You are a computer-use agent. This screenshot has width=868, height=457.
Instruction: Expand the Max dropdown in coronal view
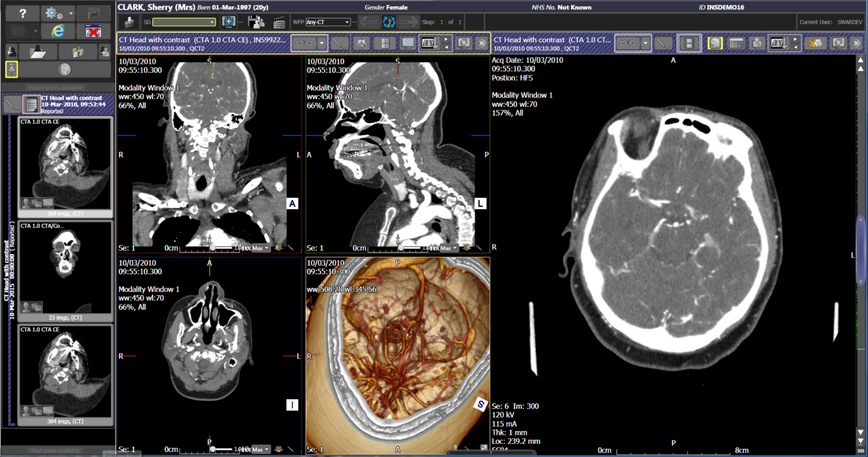coord(260,248)
